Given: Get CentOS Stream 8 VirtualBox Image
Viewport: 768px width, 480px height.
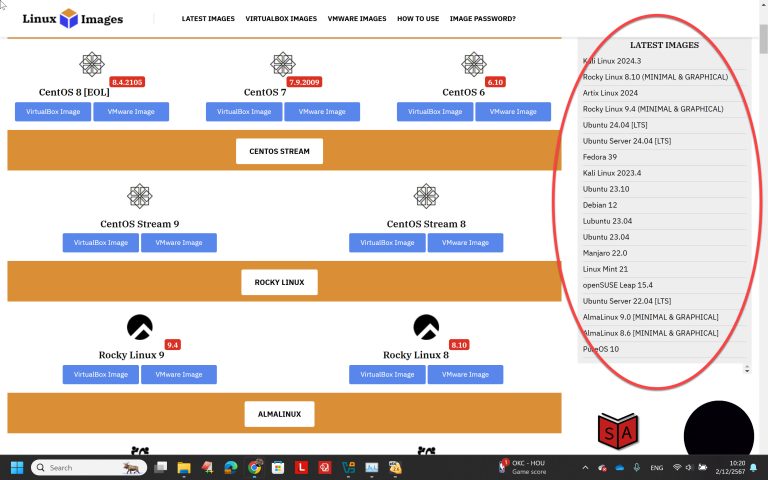Looking at the screenshot, I should (x=387, y=242).
